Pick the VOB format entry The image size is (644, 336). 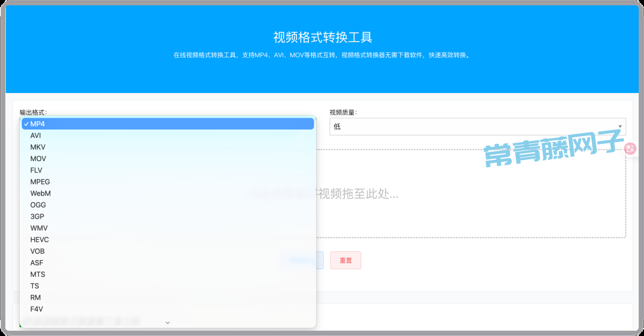tap(38, 251)
